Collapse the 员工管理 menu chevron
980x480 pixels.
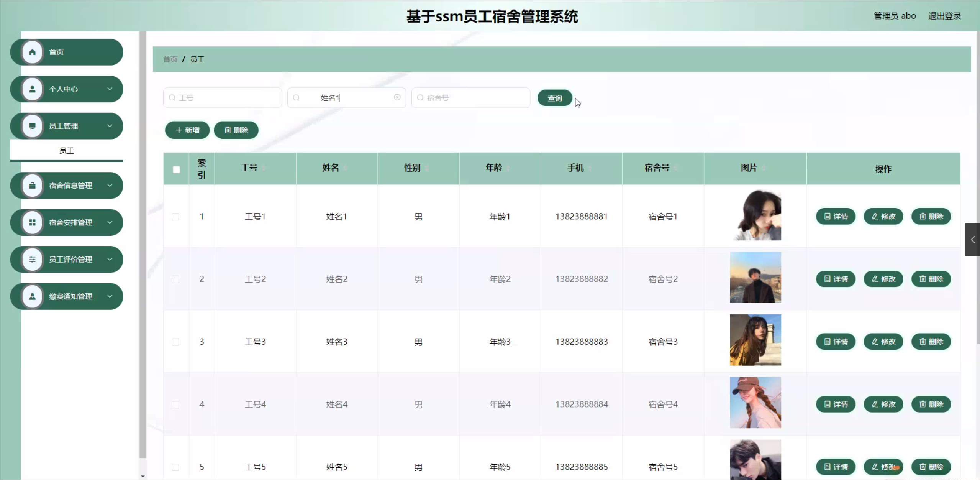pyautogui.click(x=110, y=126)
